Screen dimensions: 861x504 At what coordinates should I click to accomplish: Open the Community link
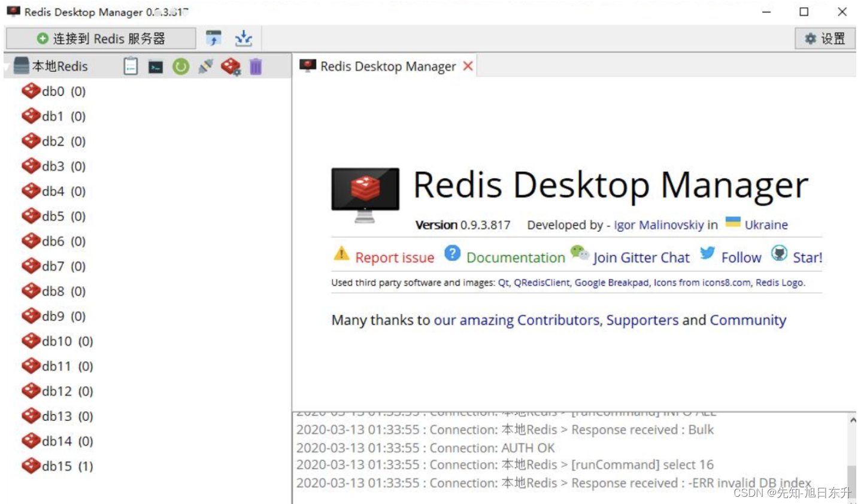coord(748,320)
